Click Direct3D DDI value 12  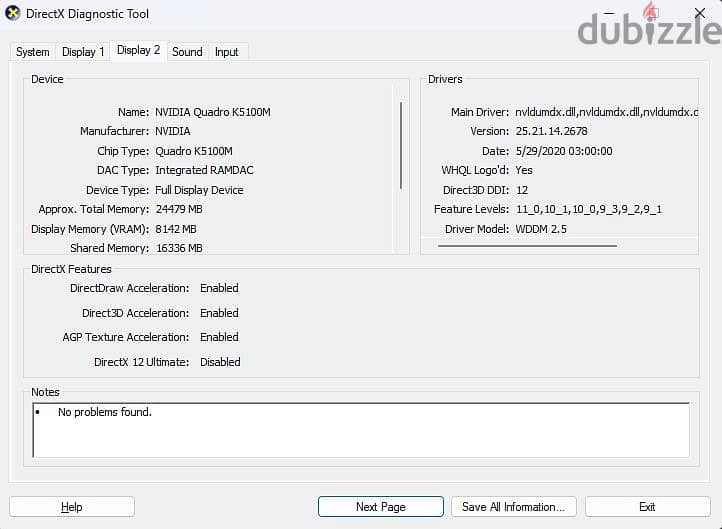tap(522, 190)
